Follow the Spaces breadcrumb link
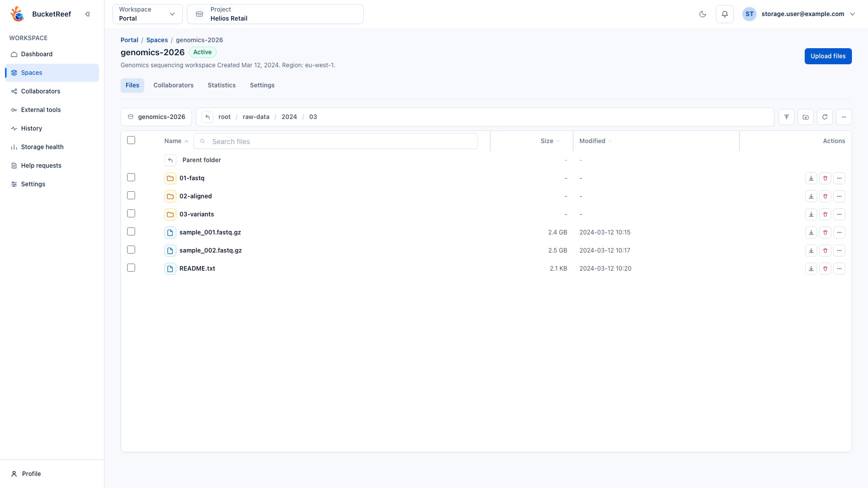The image size is (868, 488). pos(157,40)
